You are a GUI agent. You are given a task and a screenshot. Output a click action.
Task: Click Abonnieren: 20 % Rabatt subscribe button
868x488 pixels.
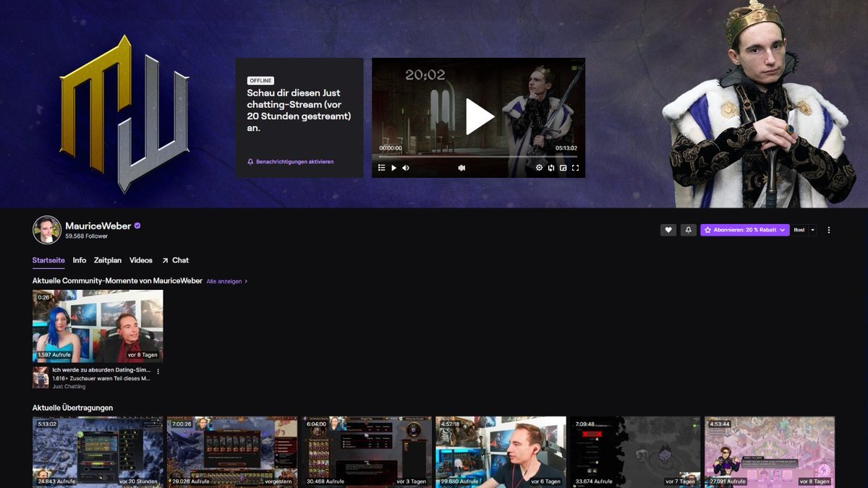click(744, 230)
